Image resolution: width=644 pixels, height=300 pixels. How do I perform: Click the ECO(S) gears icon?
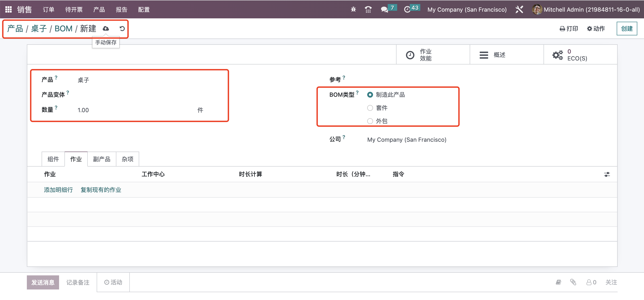coord(557,55)
